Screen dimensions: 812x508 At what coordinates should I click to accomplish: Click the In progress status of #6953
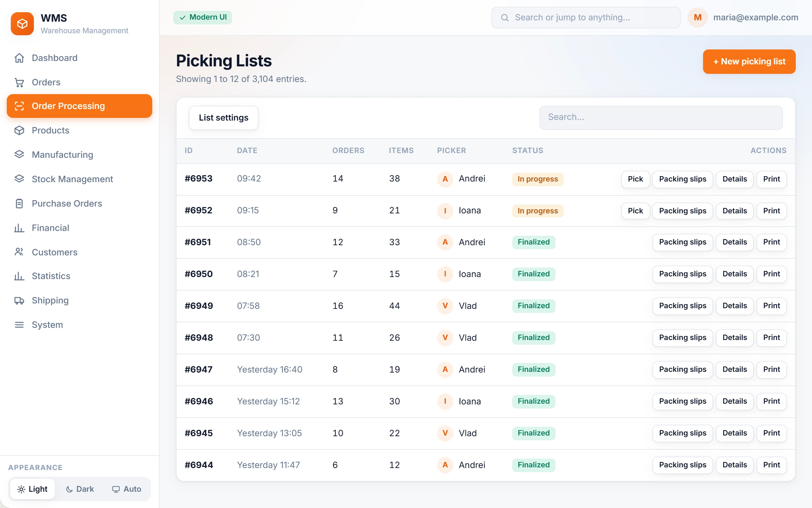(x=538, y=179)
